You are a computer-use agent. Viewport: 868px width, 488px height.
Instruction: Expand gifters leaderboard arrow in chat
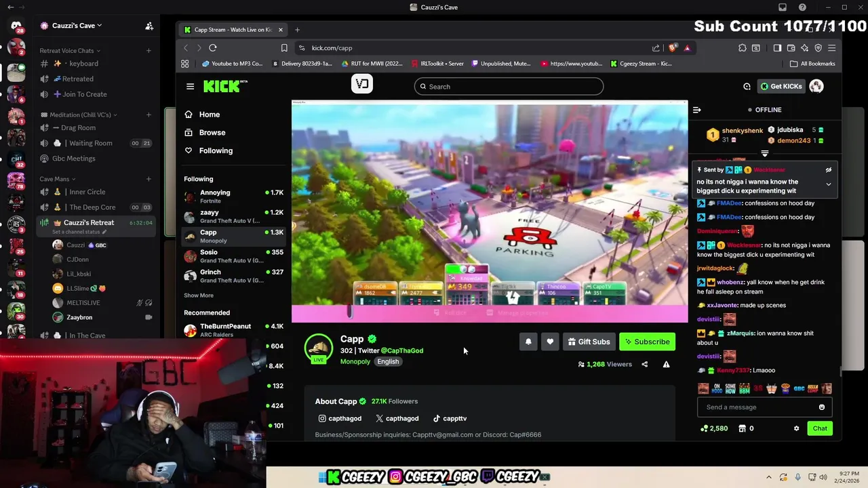pyautogui.click(x=765, y=154)
